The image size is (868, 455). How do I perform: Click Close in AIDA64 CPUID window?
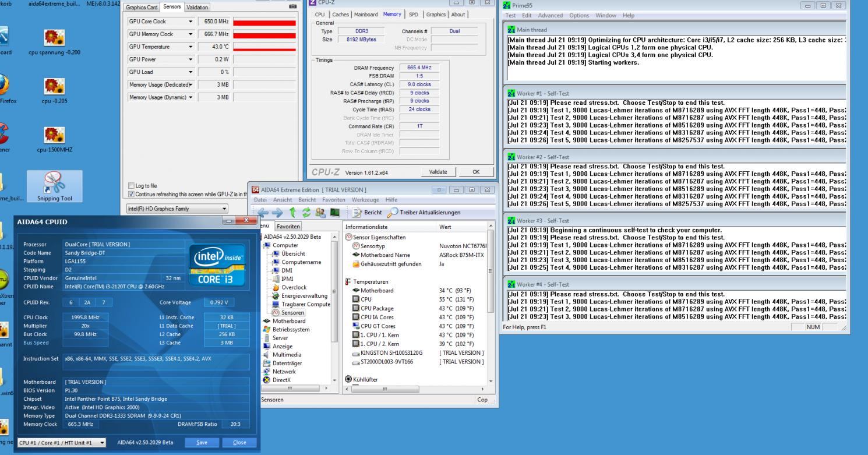point(239,442)
